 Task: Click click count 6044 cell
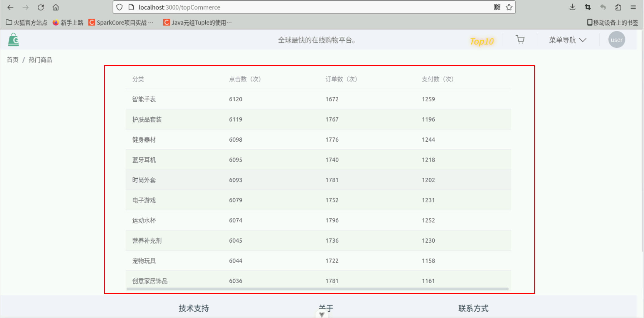point(236,261)
